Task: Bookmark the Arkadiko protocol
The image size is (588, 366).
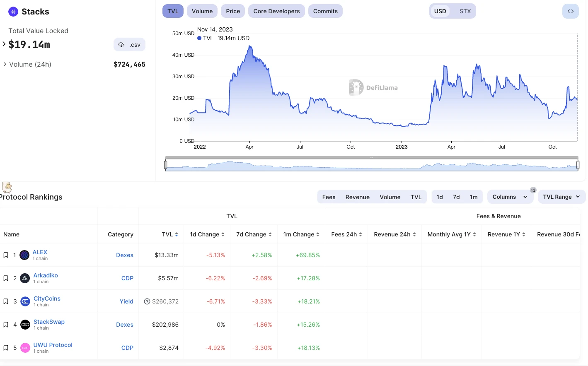Action: pyautogui.click(x=6, y=278)
